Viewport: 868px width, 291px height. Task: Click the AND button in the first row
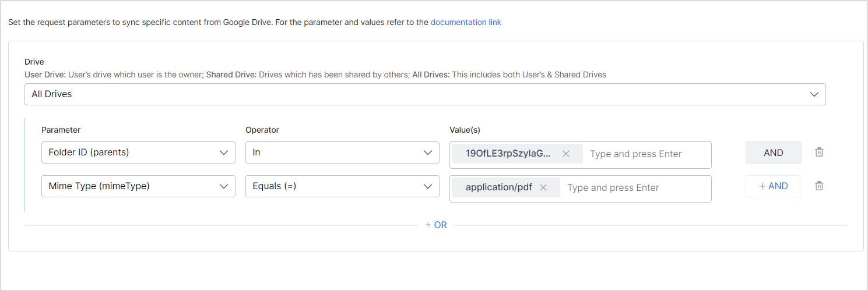(x=773, y=152)
